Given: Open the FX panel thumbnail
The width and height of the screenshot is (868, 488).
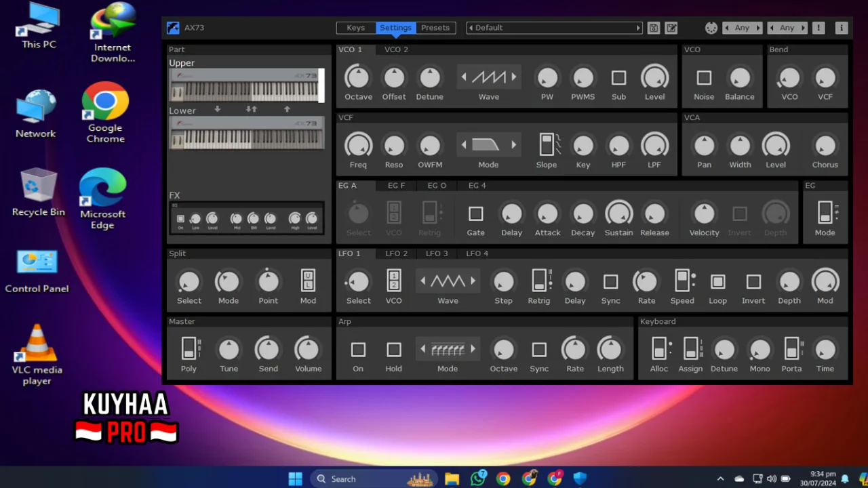Looking at the screenshot, I should coord(246,218).
